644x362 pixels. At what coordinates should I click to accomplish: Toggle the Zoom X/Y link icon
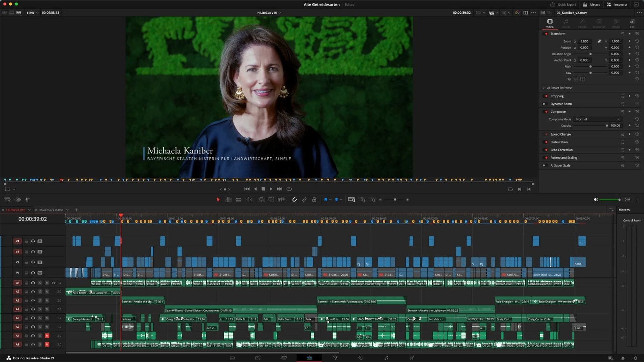(599, 41)
